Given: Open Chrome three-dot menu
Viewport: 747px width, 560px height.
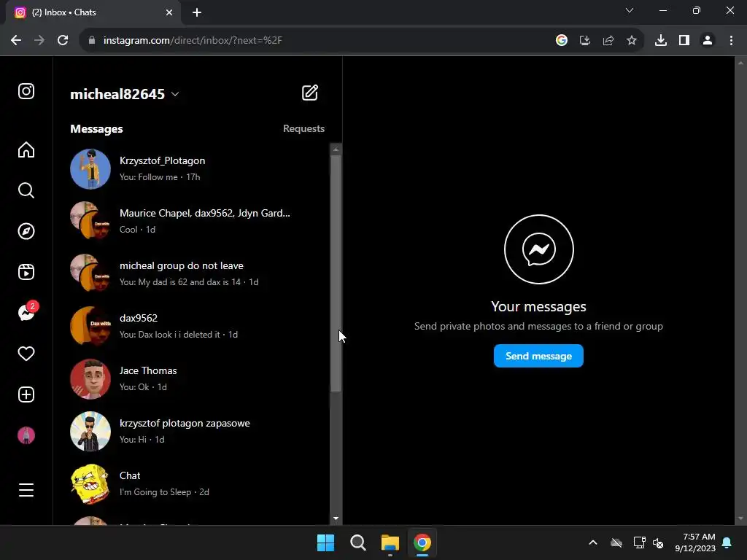Looking at the screenshot, I should [x=731, y=41].
